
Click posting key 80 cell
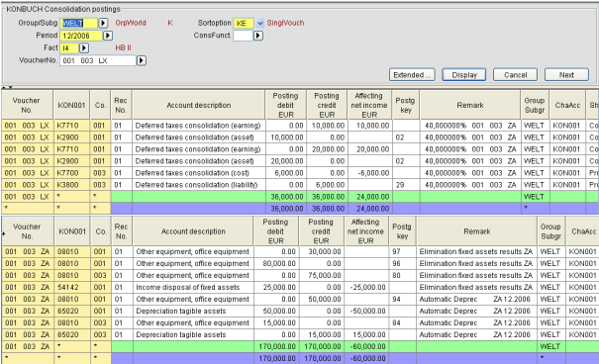pyautogui.click(x=402, y=275)
